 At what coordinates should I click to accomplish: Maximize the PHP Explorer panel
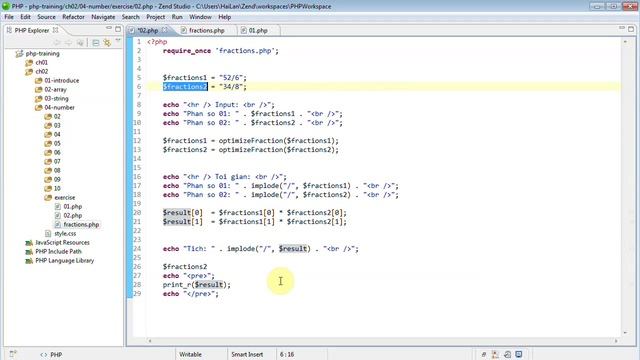[x=118, y=29]
